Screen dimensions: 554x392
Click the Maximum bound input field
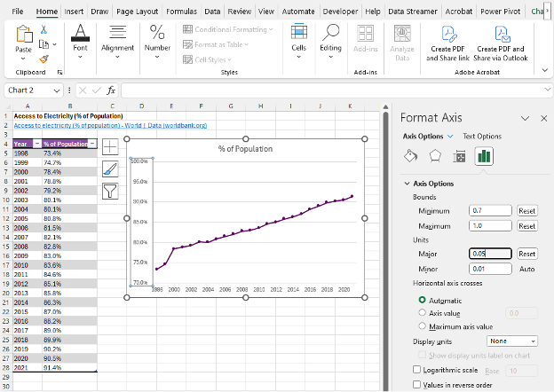pyautogui.click(x=490, y=226)
